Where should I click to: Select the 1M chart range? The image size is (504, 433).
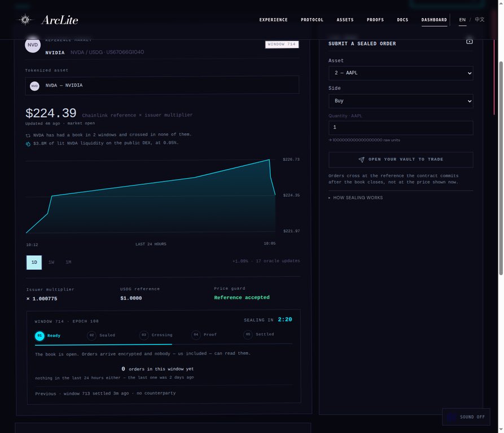point(68,263)
